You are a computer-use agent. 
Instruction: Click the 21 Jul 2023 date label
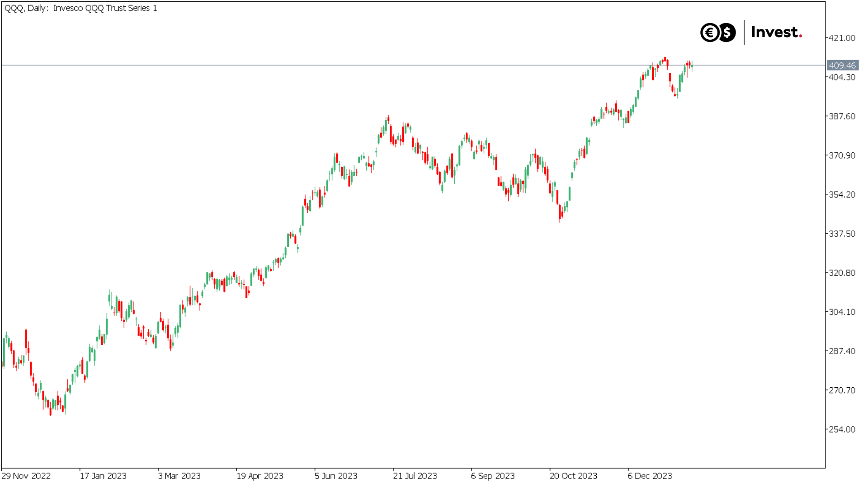[x=415, y=476]
